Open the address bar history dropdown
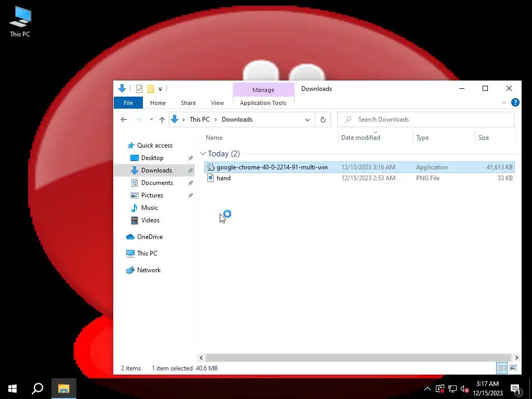 308,120
